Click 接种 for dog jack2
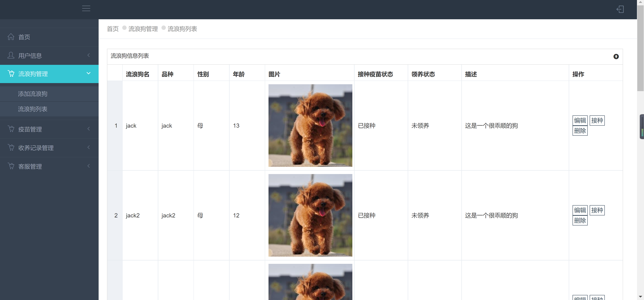The width and height of the screenshot is (644, 300). coord(598,210)
